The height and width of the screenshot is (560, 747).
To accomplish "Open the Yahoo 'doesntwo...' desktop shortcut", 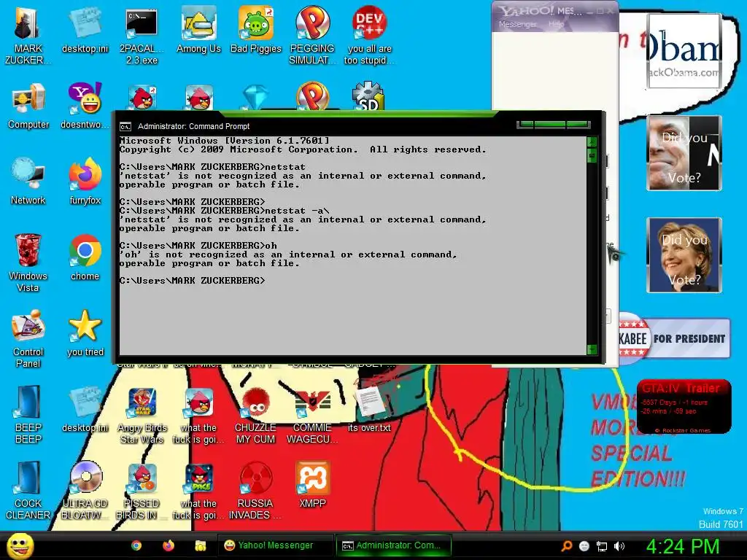I will tap(85, 106).
